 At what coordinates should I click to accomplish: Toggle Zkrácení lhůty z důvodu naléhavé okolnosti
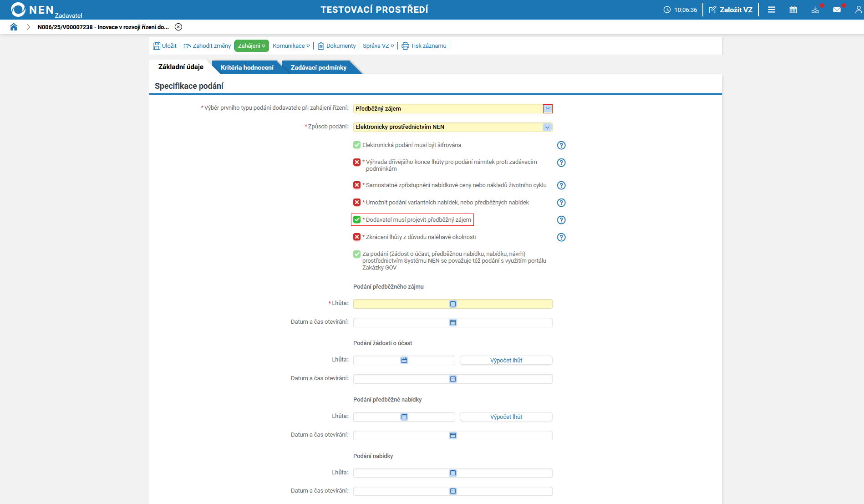(x=357, y=237)
